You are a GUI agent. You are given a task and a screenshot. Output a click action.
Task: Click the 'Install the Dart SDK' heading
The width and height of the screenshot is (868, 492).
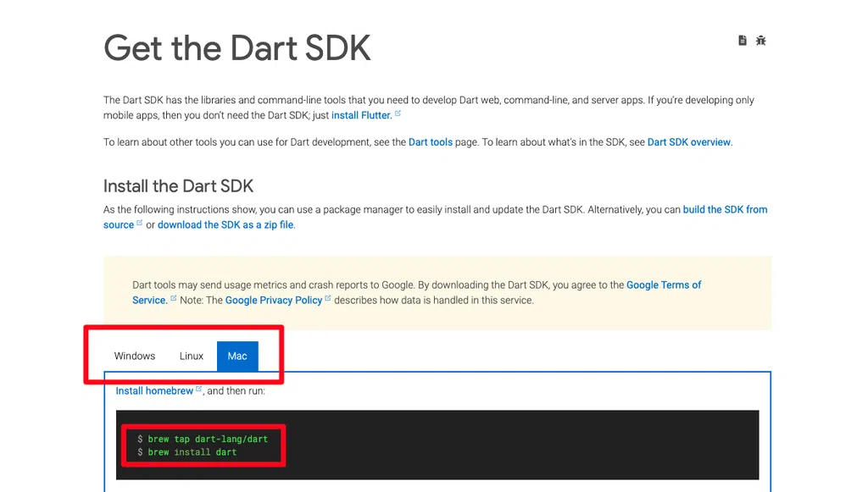(178, 186)
